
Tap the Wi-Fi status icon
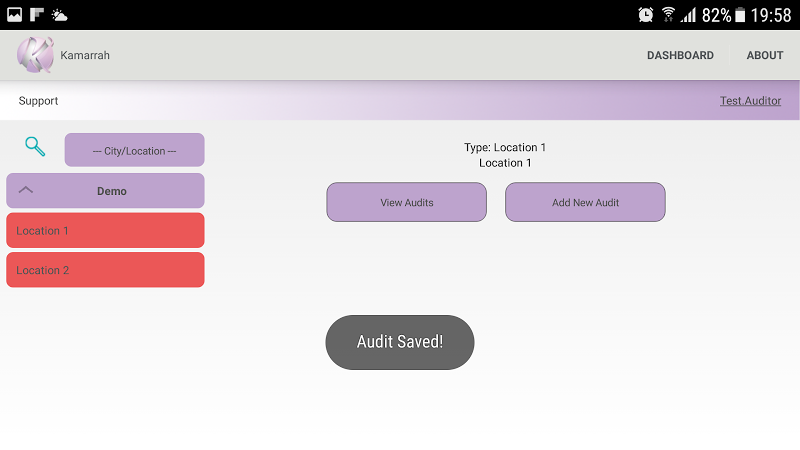pyautogui.click(x=668, y=15)
